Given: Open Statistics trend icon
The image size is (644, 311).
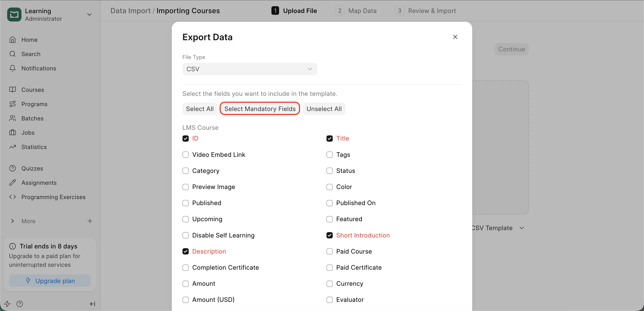Looking at the screenshot, I should [13, 147].
